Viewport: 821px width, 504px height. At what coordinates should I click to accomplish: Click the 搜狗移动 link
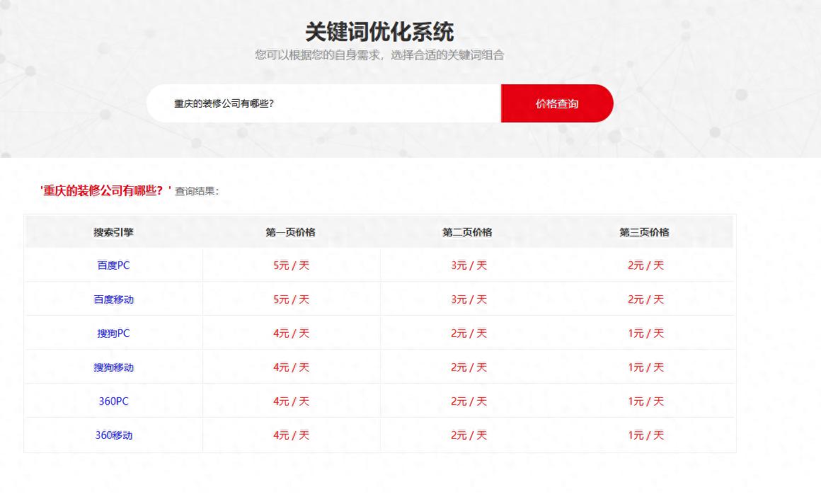(113, 367)
